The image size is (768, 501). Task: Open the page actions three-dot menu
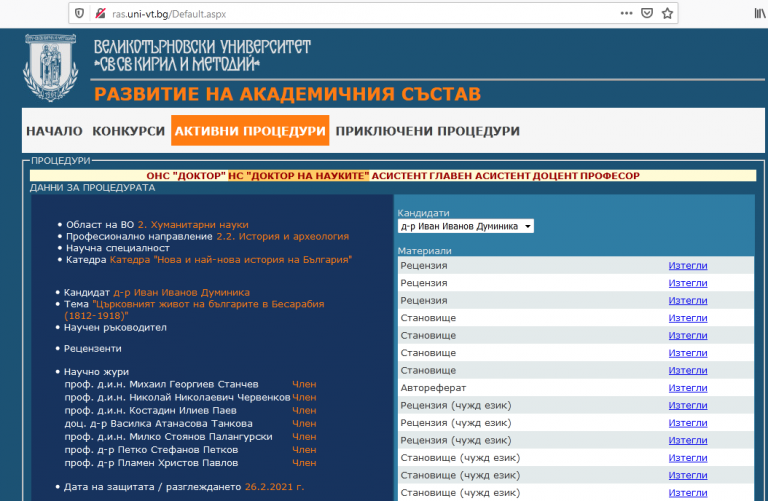click(x=626, y=14)
